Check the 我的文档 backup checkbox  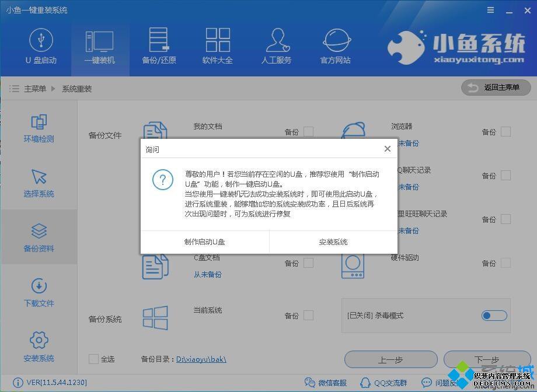tap(308, 132)
